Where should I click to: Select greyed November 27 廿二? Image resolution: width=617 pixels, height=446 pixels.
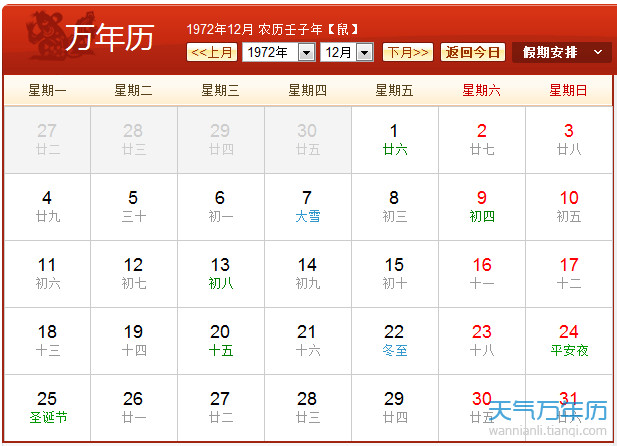[47, 140]
